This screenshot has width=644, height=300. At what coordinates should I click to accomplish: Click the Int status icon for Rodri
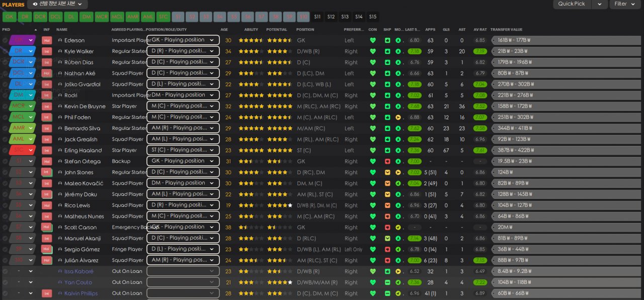coord(47,96)
